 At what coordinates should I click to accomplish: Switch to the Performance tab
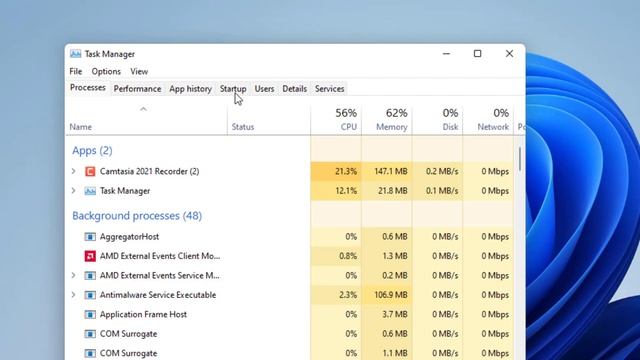pyautogui.click(x=137, y=89)
